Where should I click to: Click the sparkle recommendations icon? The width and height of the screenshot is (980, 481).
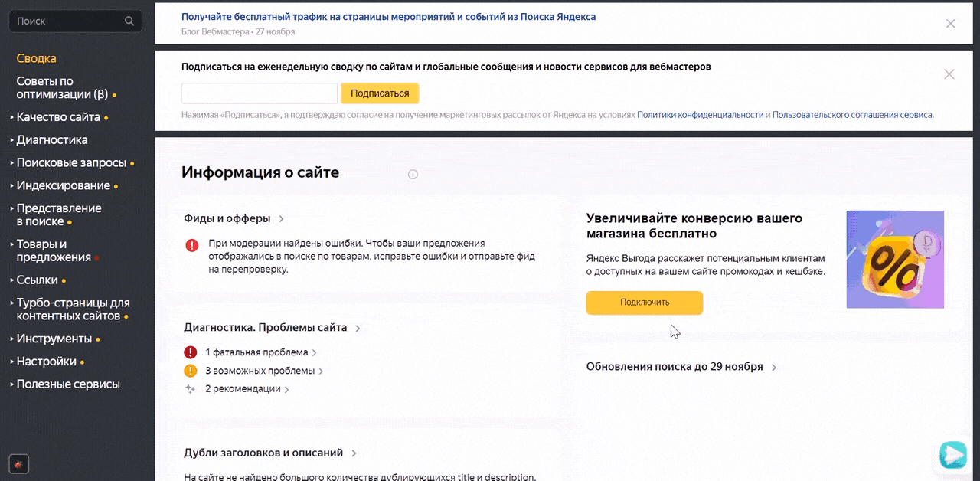(x=191, y=389)
